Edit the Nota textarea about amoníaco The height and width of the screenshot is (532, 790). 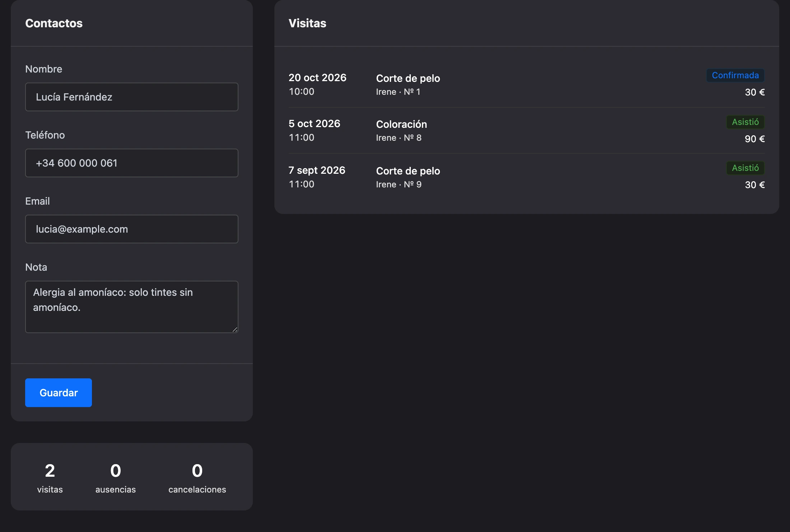click(132, 307)
